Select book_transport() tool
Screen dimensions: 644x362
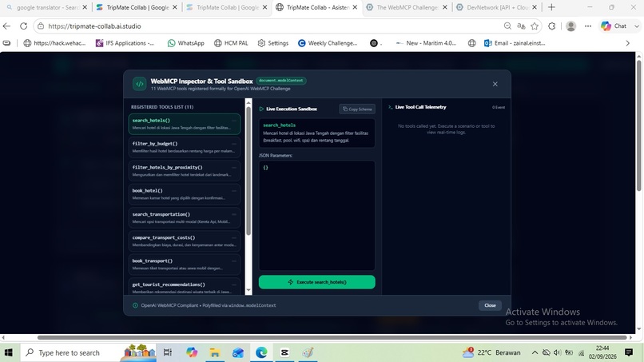(184, 265)
